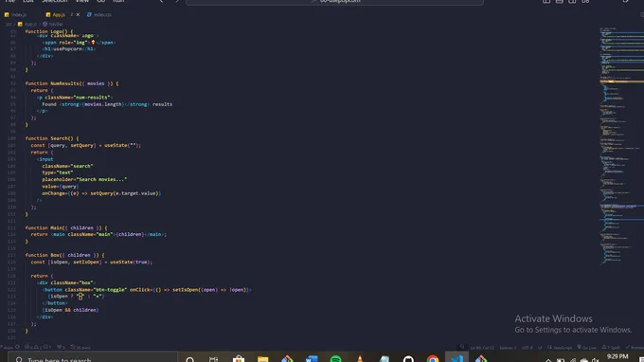Change the JavaScript language mode
The width and height of the screenshot is (644, 362).
point(560,348)
